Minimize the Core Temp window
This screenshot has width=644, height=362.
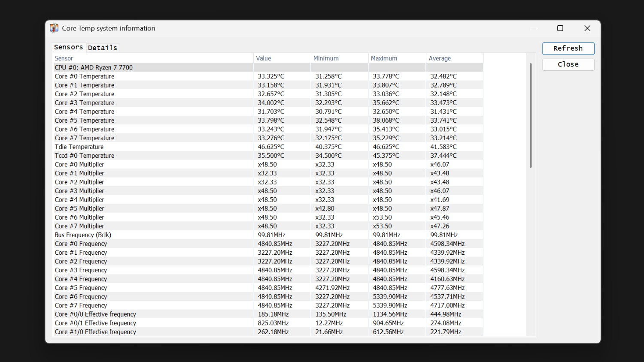[534, 28]
